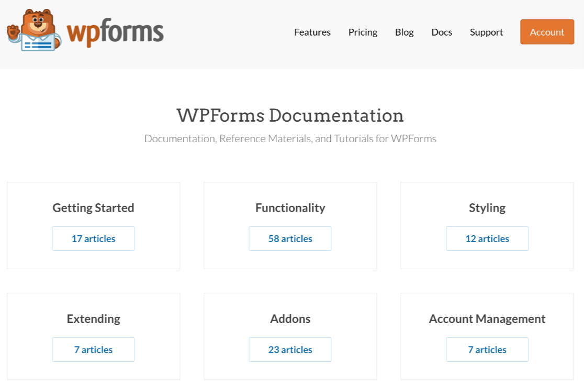Click the Extending card heading

click(x=93, y=319)
